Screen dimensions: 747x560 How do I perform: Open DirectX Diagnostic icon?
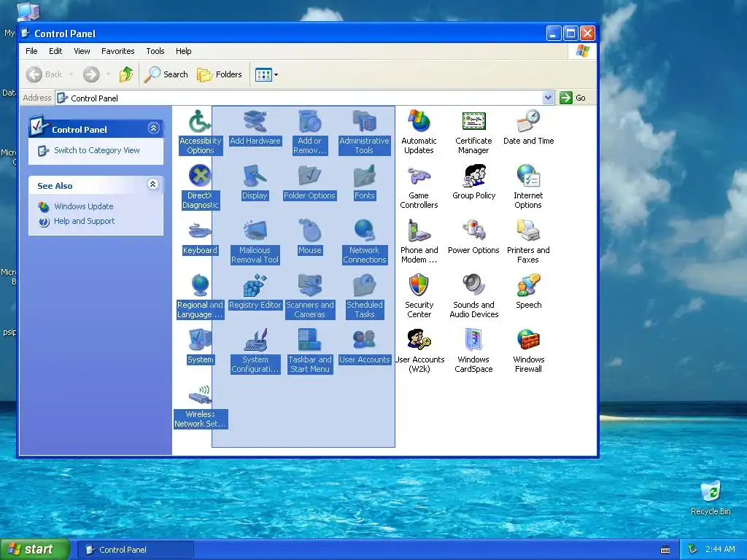click(200, 176)
